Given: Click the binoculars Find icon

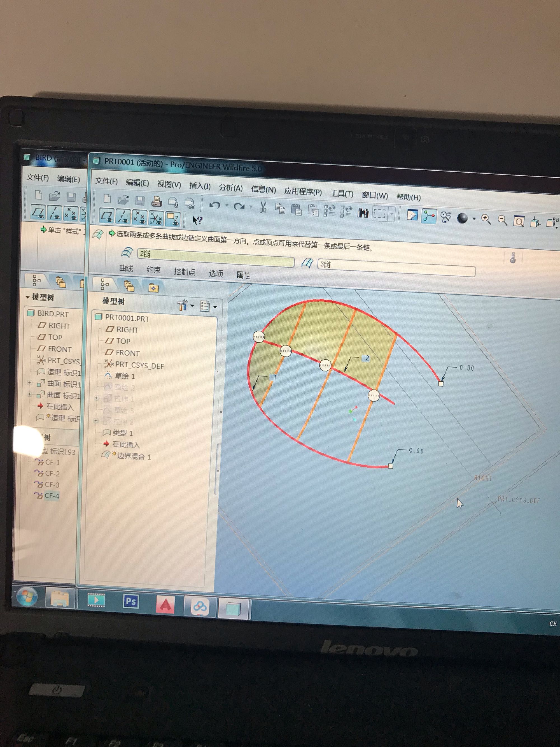Looking at the screenshot, I should coord(363,213).
